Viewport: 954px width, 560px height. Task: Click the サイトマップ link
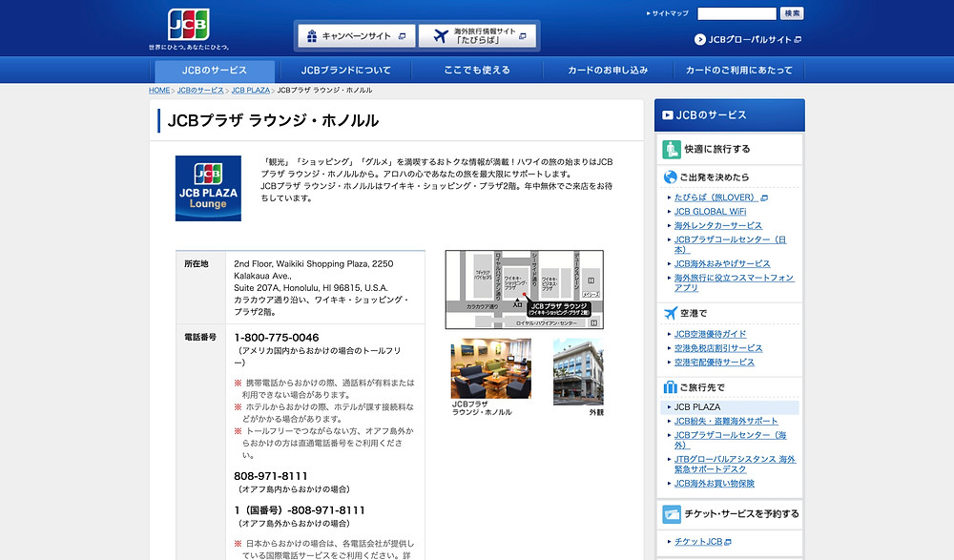coord(668,13)
